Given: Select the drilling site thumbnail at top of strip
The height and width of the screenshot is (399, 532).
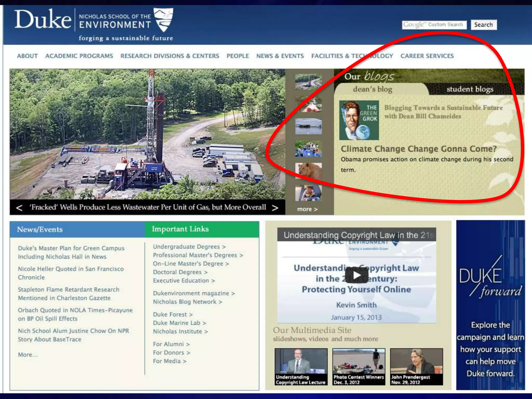Looking at the screenshot, I should (308, 82).
